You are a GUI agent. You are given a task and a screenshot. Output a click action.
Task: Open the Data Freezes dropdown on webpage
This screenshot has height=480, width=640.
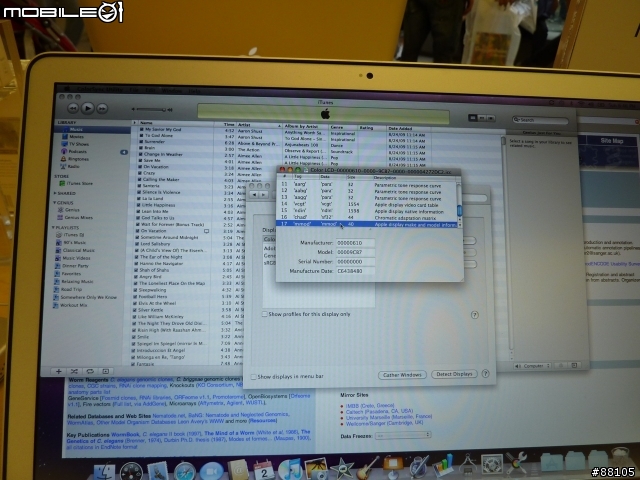coord(403,436)
